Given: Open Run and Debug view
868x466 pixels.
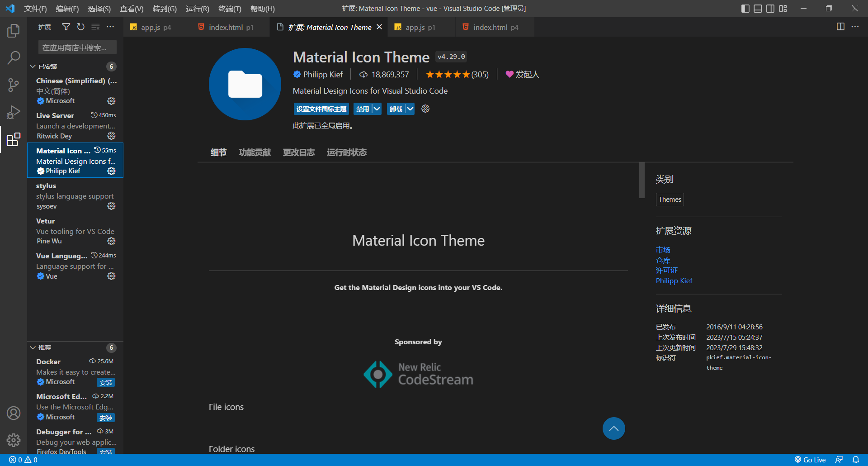Looking at the screenshot, I should coord(14,112).
